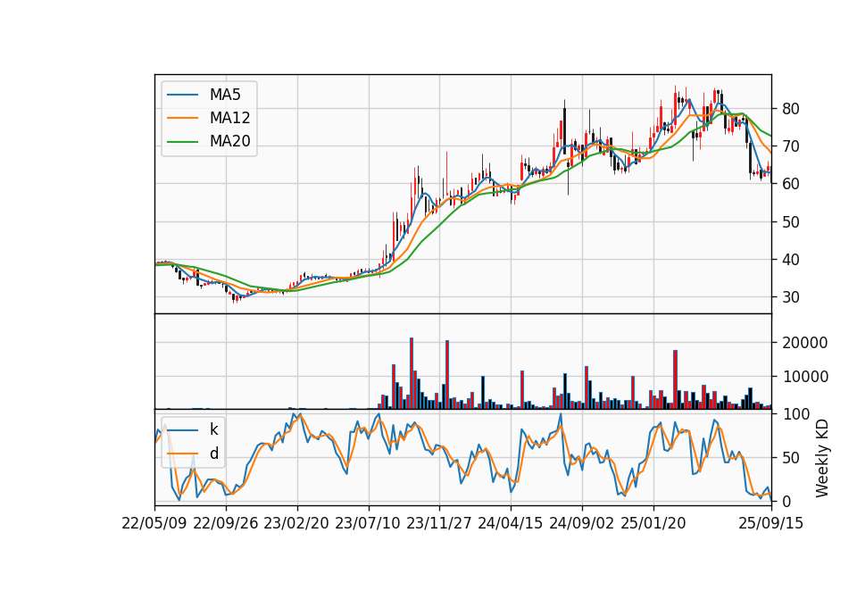This screenshot has height=616, width=857.
Task: Click the 24/09/02 date label
Action: coord(581,523)
